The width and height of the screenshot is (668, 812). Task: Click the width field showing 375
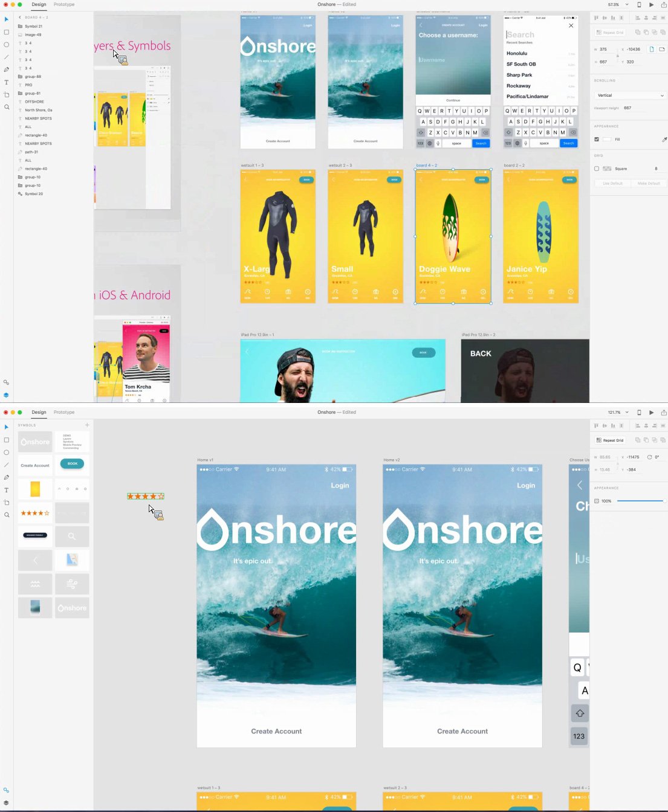pyautogui.click(x=606, y=50)
